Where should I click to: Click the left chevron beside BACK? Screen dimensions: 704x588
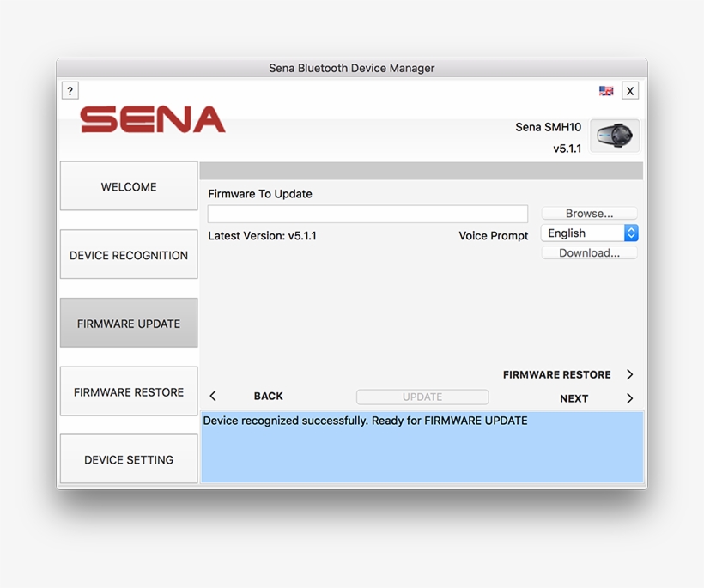213,397
